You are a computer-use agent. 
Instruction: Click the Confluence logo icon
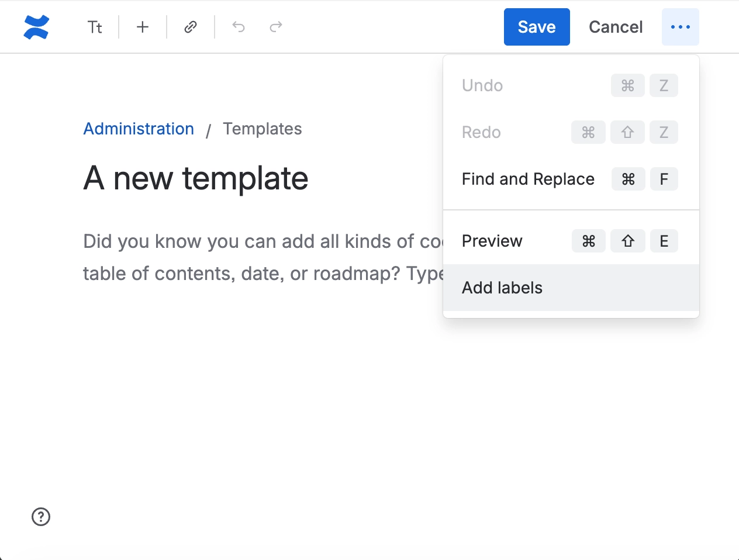coord(36,27)
